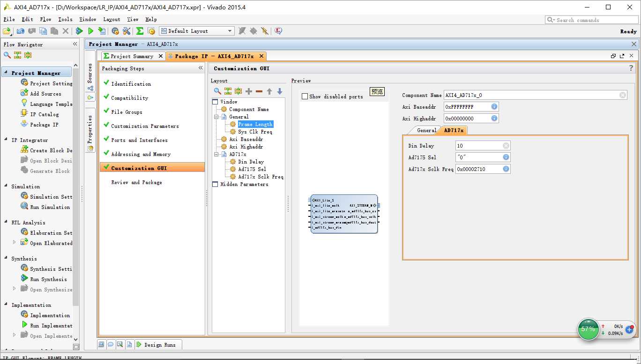This screenshot has width=641, height=364.
Task: Click expand all icon in Flow Navigator
Action: coord(28,55)
